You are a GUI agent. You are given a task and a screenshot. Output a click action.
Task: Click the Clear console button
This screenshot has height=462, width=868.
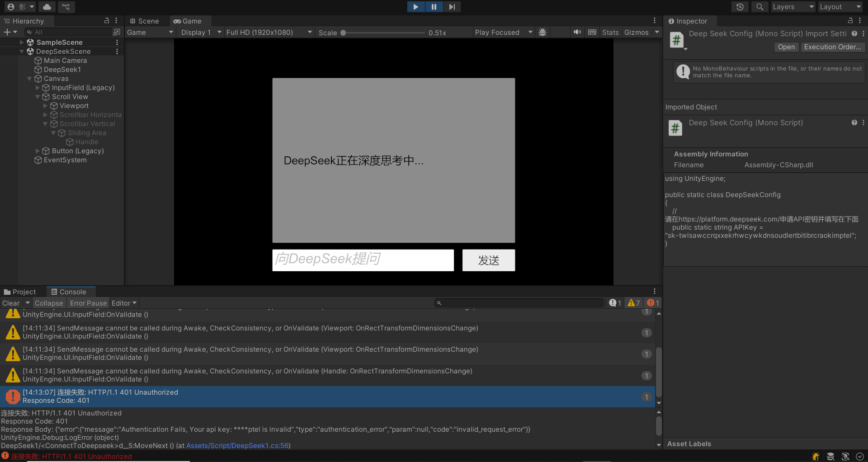11,303
